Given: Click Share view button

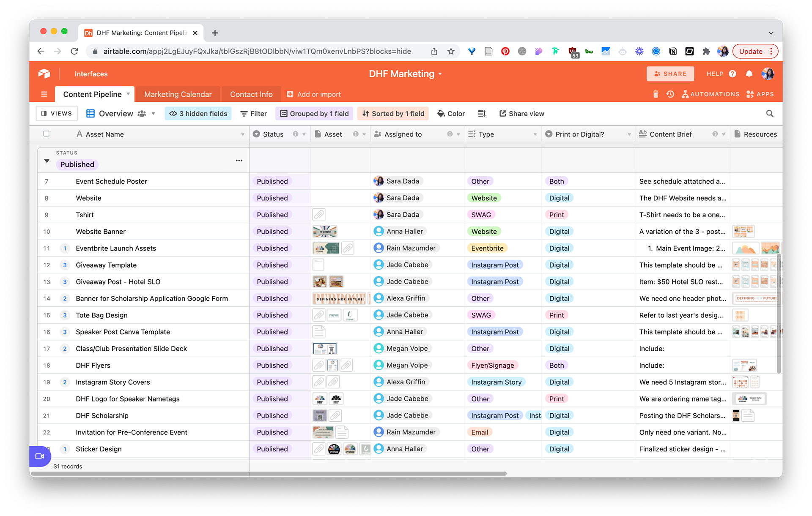Looking at the screenshot, I should [x=521, y=114].
